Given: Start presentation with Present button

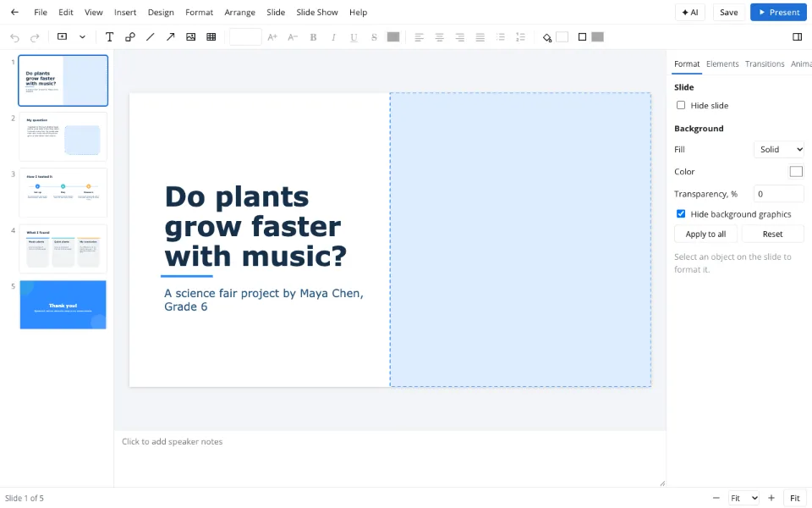Looking at the screenshot, I should click(x=778, y=13).
